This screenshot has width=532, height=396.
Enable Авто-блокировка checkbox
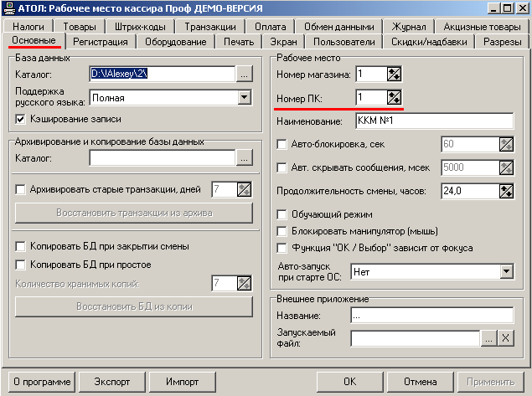[282, 144]
